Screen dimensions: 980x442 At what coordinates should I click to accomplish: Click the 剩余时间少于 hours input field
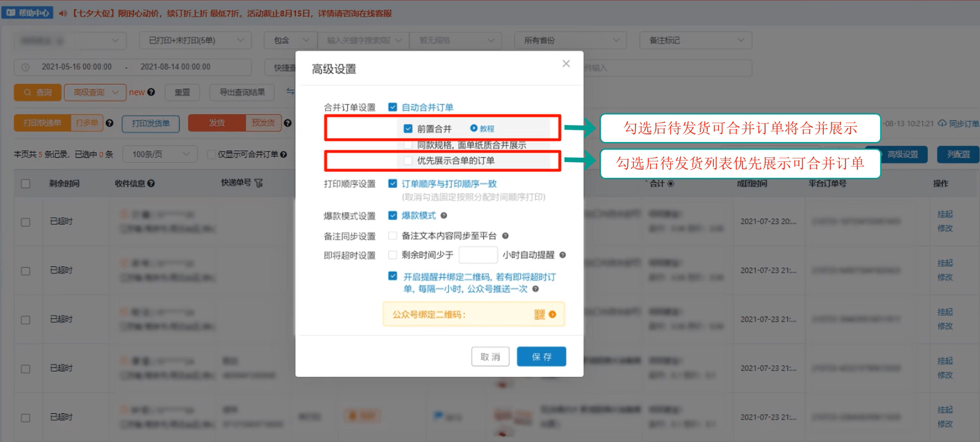pos(478,255)
